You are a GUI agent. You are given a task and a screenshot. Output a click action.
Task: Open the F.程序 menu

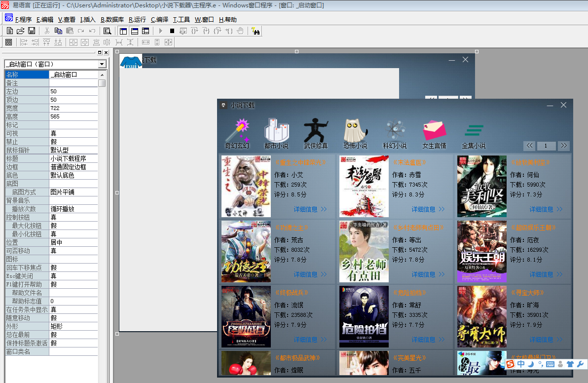tap(23, 20)
